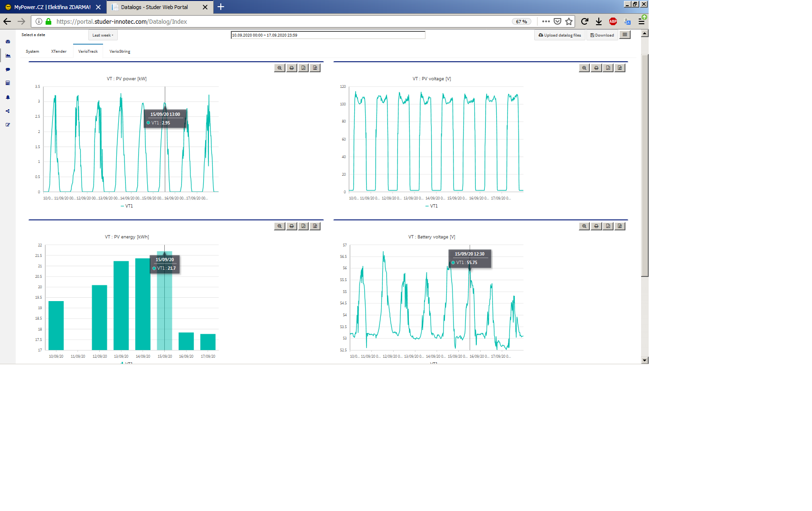
Task: Click the edit pencil icon in sidebar
Action: click(8, 125)
